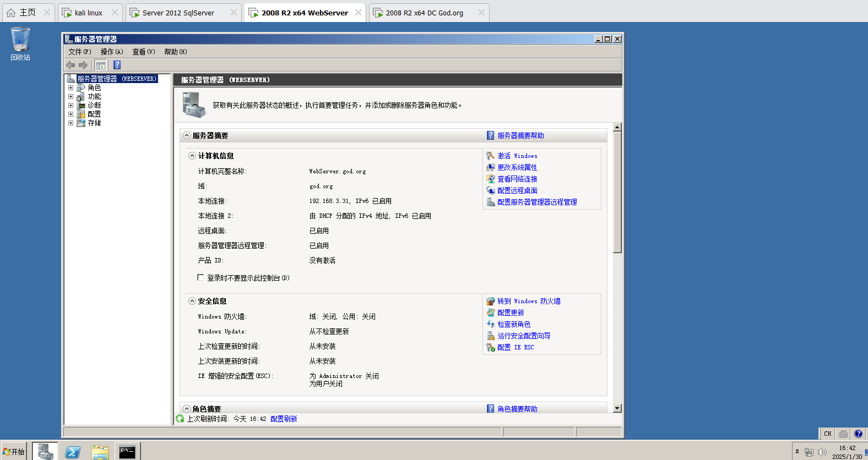Open the Recycle Bin desktop icon
The height and width of the screenshot is (460, 868).
(x=20, y=44)
